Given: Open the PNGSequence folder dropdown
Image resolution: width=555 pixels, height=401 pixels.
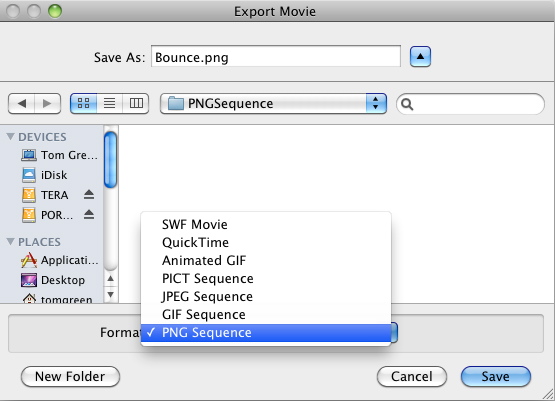Looking at the screenshot, I should coord(273,103).
